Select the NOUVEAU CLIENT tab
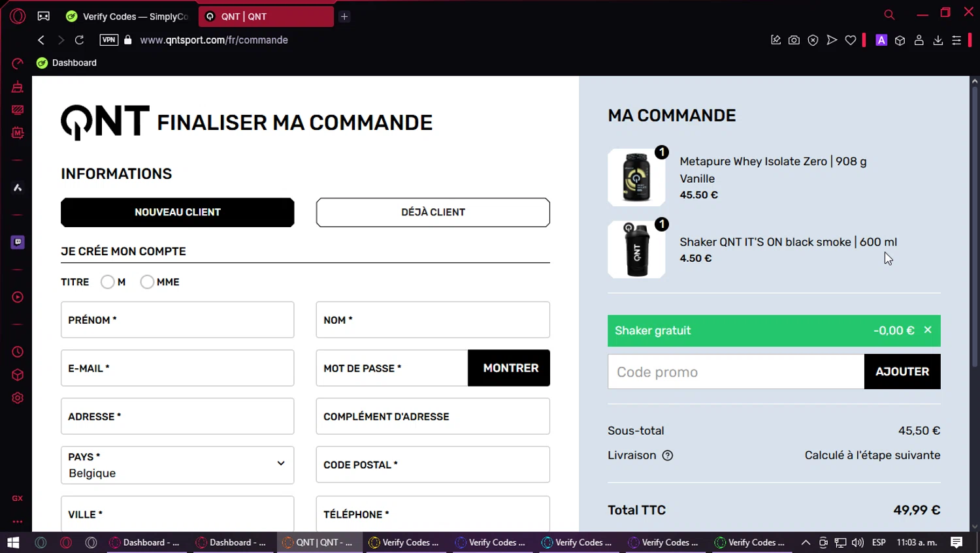This screenshot has height=553, width=980. [x=178, y=212]
